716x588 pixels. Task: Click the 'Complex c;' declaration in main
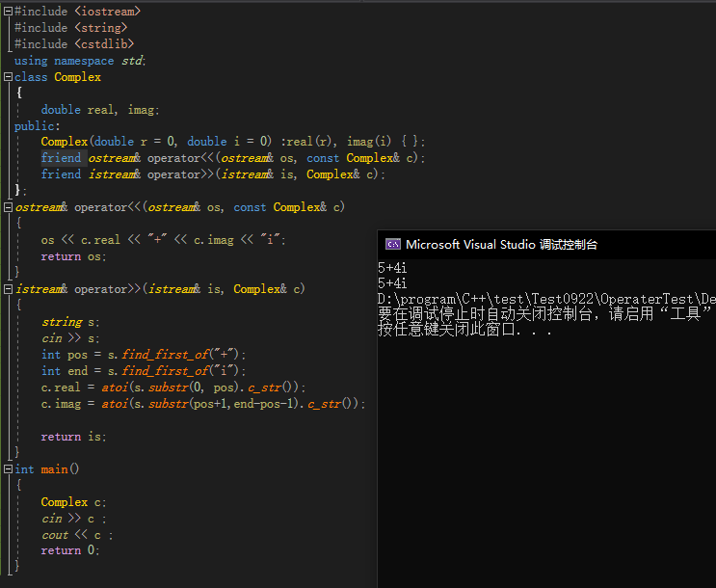pyautogui.click(x=73, y=502)
